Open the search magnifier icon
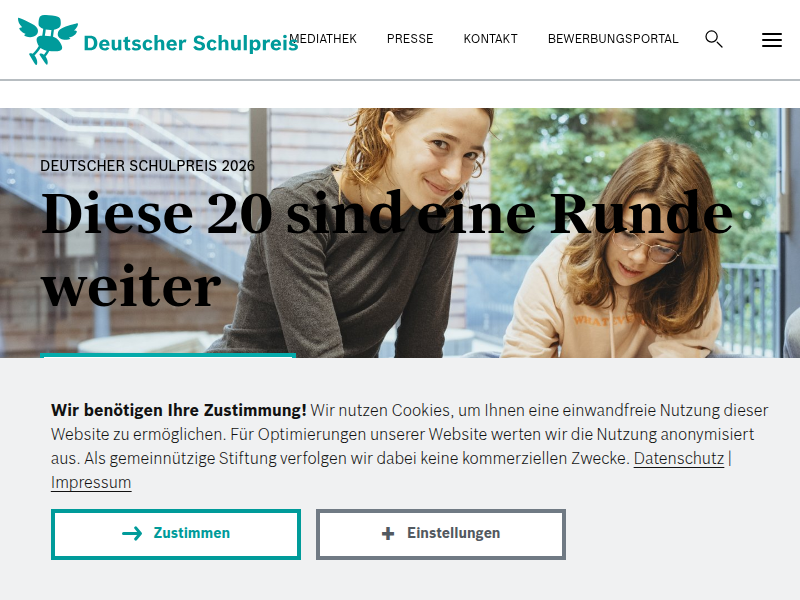The width and height of the screenshot is (800, 600). click(714, 39)
